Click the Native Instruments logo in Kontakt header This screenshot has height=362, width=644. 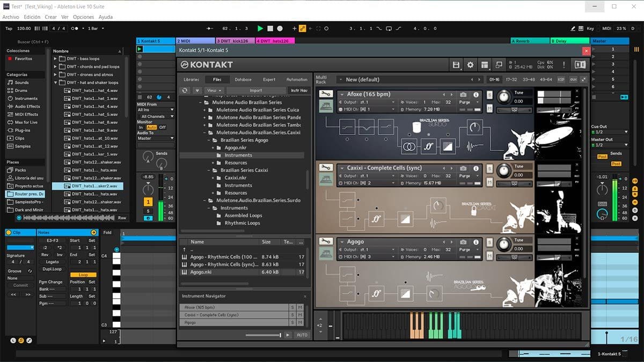(x=580, y=65)
